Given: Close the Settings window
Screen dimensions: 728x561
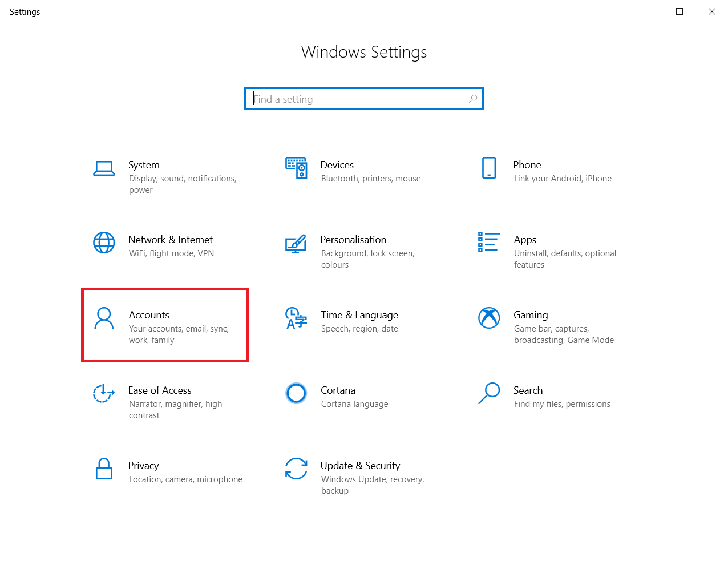Looking at the screenshot, I should coord(712,11).
